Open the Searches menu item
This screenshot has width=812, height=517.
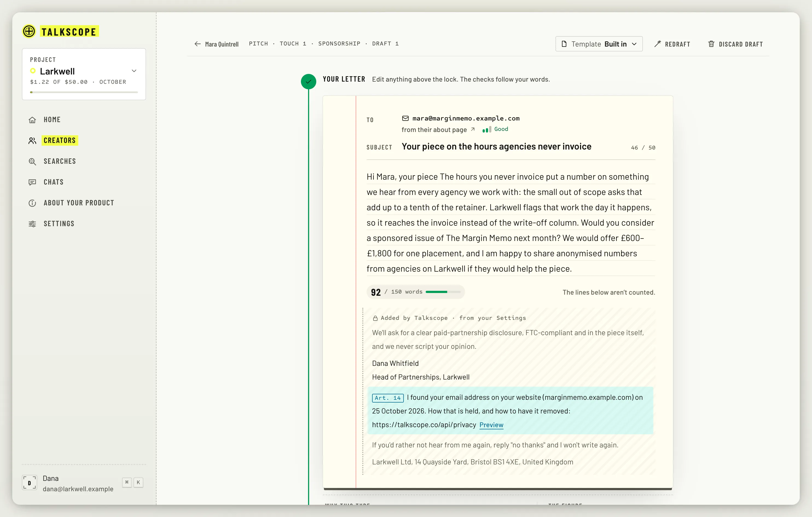60,162
